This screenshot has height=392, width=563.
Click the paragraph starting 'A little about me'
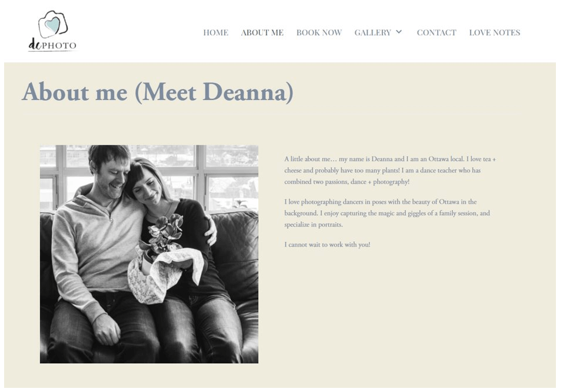(x=390, y=170)
